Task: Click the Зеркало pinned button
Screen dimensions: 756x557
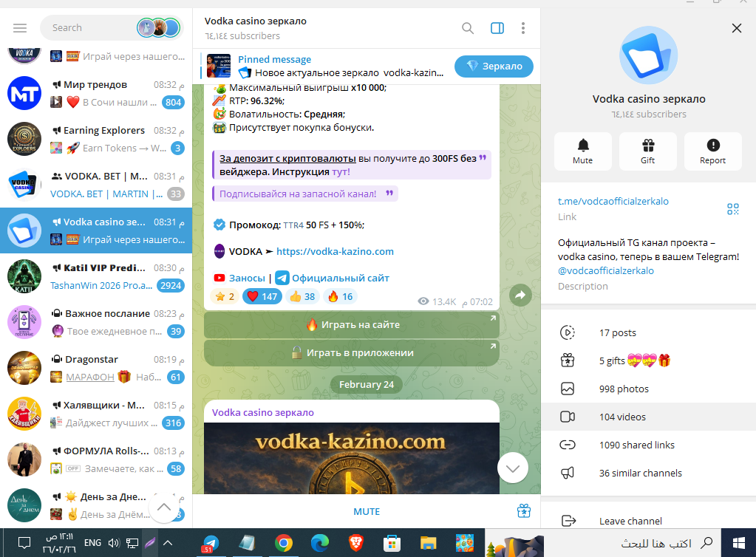Action: click(494, 66)
